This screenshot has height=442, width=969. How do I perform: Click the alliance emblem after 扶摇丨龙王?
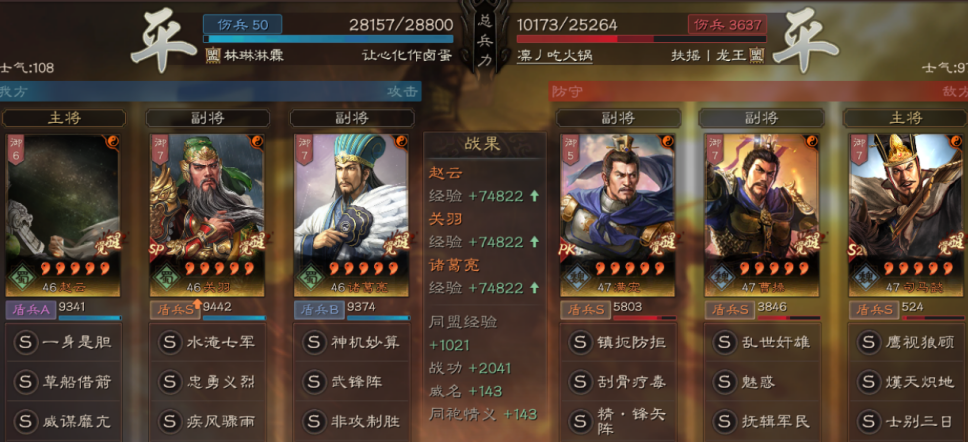tap(756, 56)
